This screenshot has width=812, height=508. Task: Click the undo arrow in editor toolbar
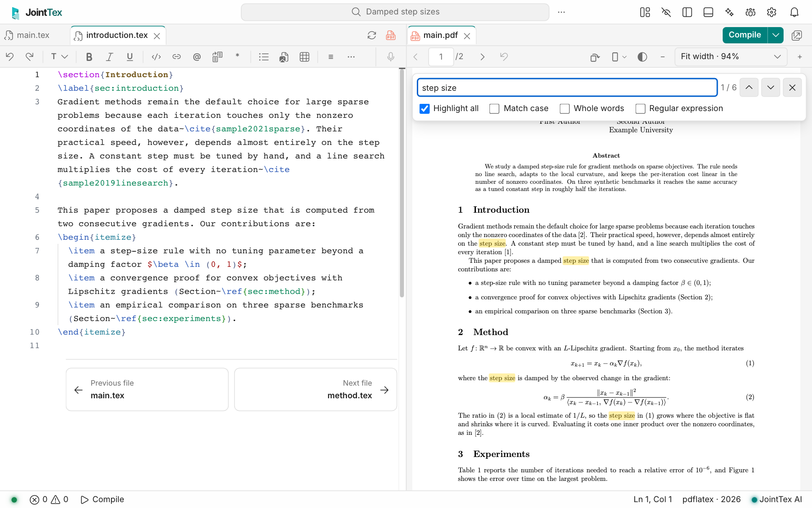[x=10, y=56]
